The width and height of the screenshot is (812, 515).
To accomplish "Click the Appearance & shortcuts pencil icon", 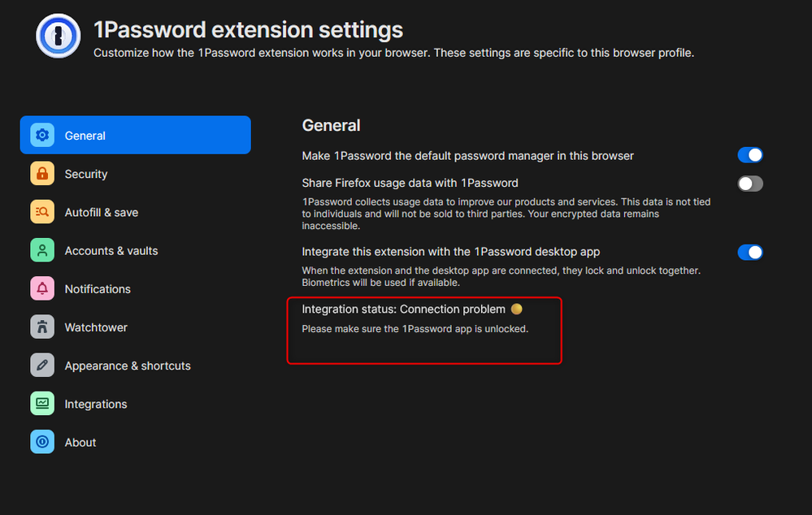I will (x=42, y=366).
